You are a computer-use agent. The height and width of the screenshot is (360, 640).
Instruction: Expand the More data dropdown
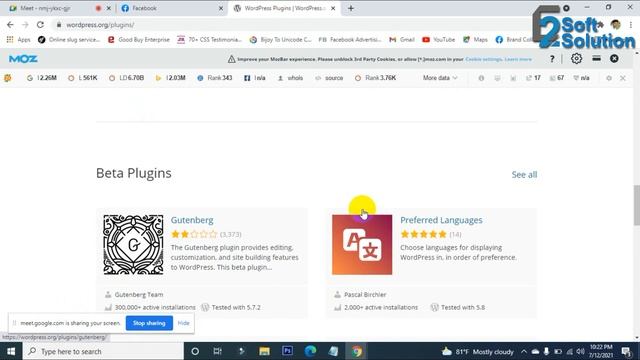pos(440,78)
